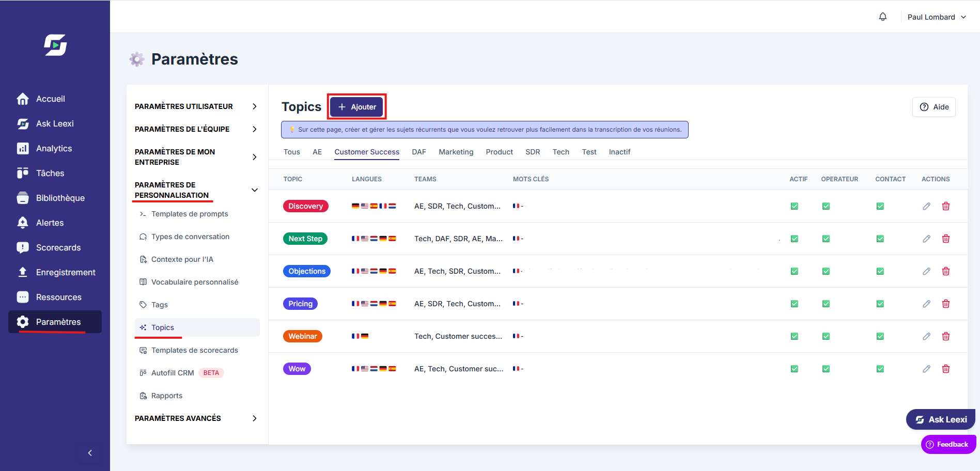This screenshot has height=471, width=980.
Task: Toggle Contact checkbox for Pricing
Action: [880, 304]
